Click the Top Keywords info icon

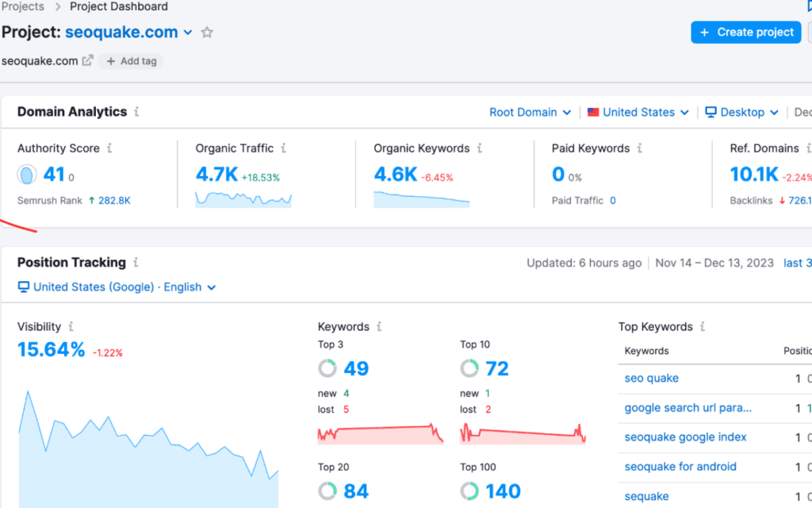pyautogui.click(x=703, y=326)
